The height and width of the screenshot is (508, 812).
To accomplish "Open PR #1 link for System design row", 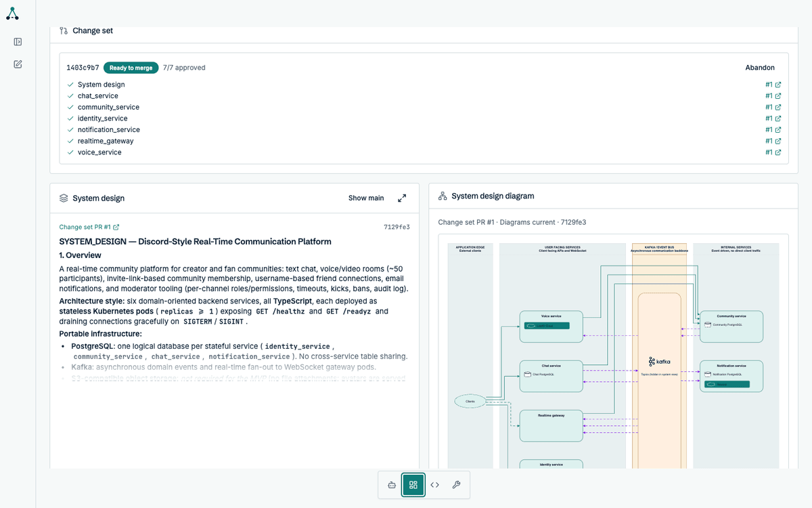I will (x=773, y=85).
